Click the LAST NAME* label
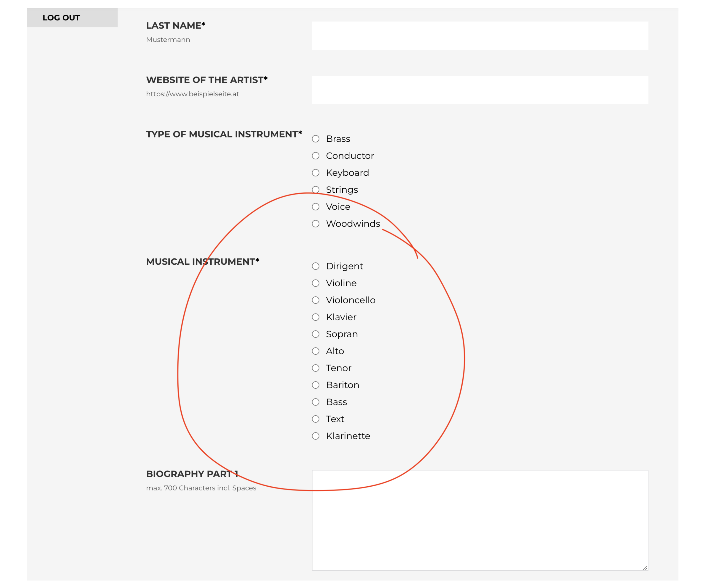 176,26
